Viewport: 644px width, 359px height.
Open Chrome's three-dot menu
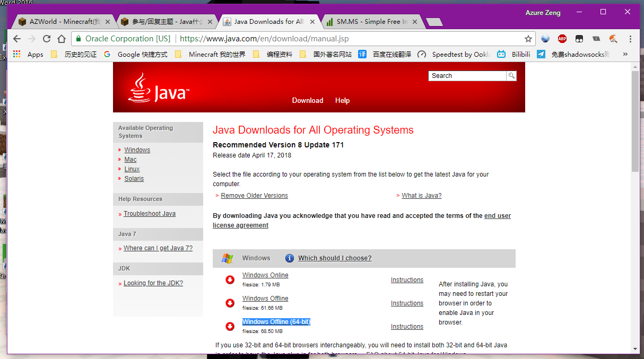tap(630, 39)
